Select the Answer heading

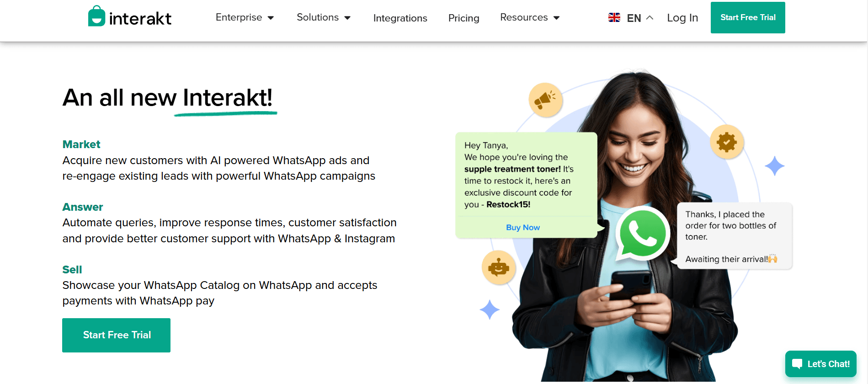(x=83, y=207)
